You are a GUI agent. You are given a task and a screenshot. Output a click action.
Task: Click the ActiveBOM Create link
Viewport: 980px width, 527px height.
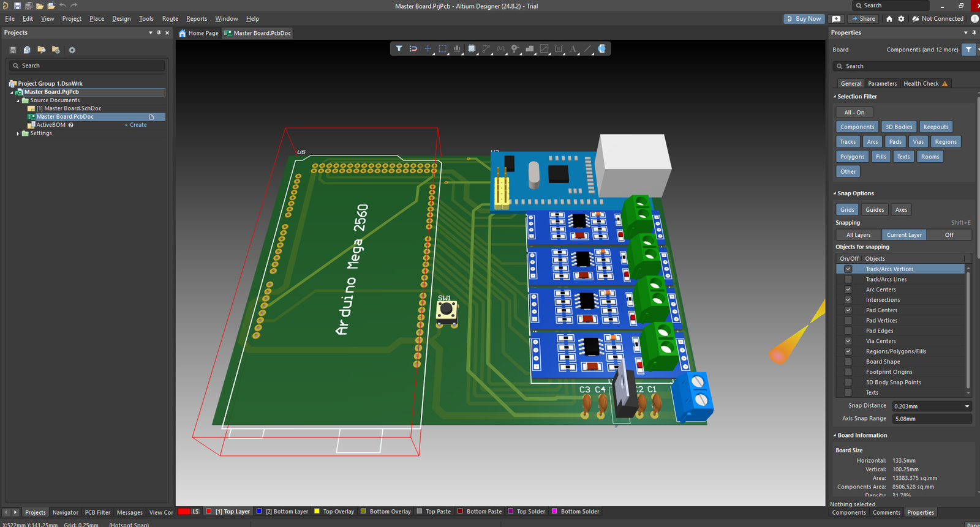pyautogui.click(x=138, y=125)
